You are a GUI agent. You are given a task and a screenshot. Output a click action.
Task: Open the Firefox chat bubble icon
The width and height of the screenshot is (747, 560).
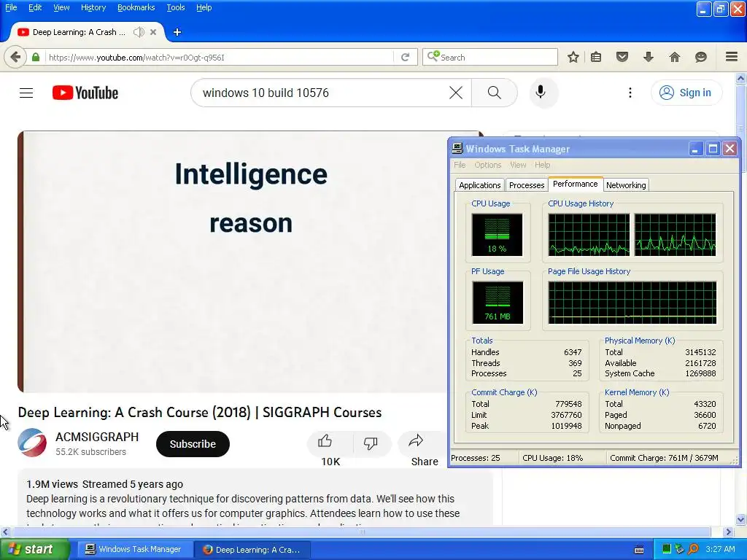pyautogui.click(x=701, y=57)
